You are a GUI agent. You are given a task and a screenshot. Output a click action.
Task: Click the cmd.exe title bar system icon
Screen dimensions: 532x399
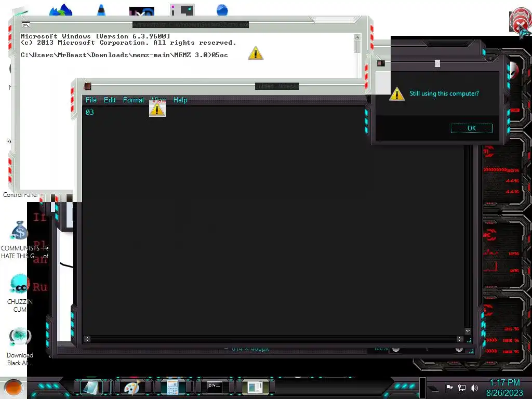point(26,25)
